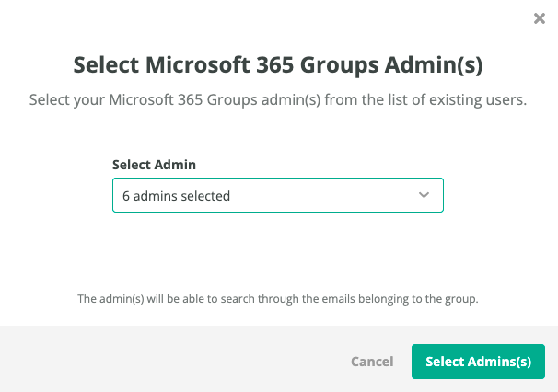The image size is (558, 392).
Task: Show the admin list using the down arrow
Action: click(x=424, y=195)
